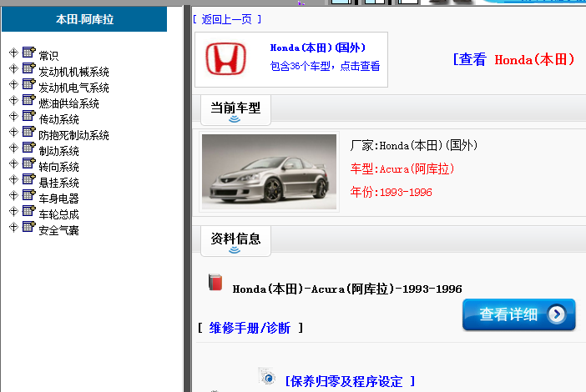Expand the 悬挂系统 tree node
Screen dimensions: 586x392
click(13, 179)
